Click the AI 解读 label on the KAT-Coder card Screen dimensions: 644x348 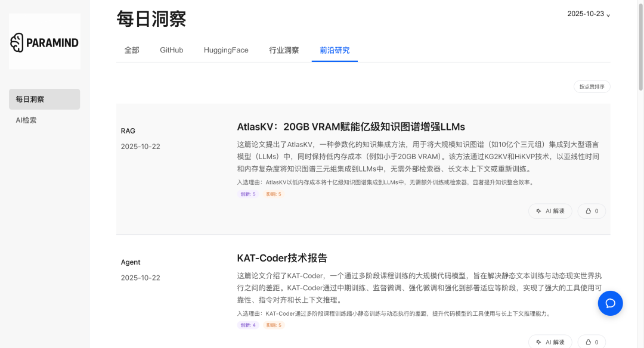point(555,342)
